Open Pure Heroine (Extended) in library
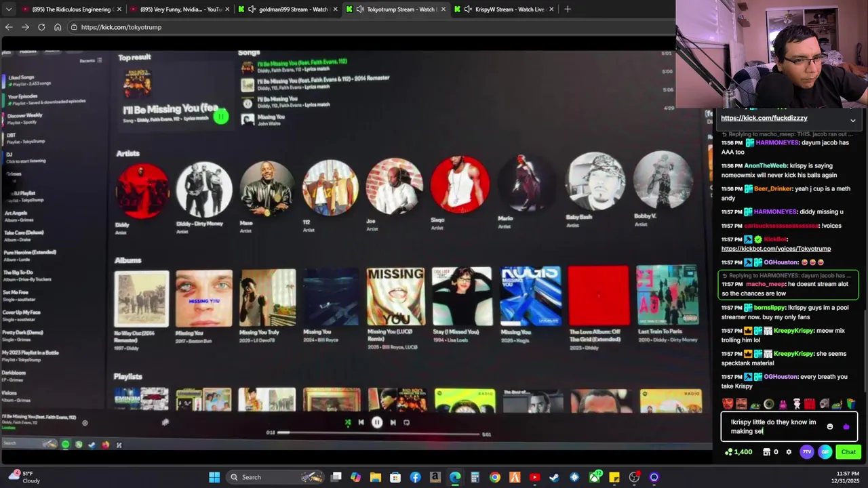The height and width of the screenshot is (488, 868). (x=31, y=255)
